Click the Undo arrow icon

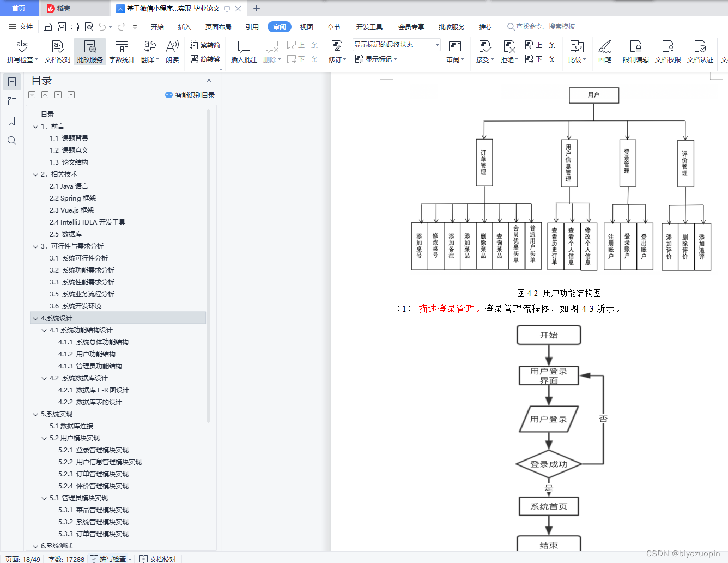pyautogui.click(x=102, y=27)
